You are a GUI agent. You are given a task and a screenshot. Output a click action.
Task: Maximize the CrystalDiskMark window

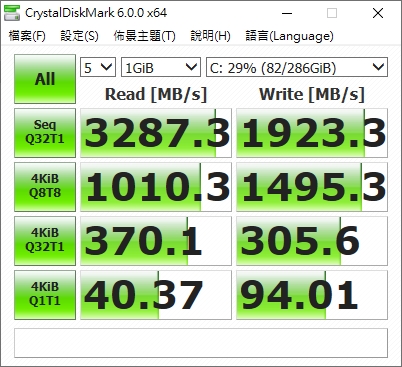[332, 13]
